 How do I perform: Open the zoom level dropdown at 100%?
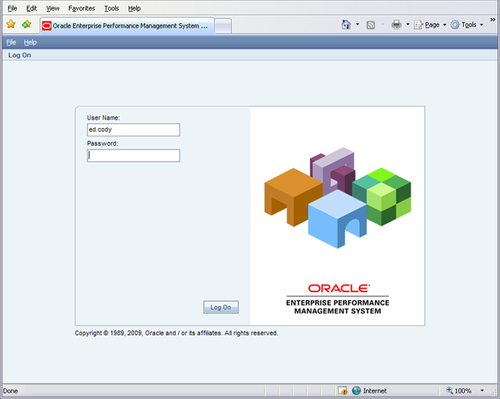tap(482, 390)
